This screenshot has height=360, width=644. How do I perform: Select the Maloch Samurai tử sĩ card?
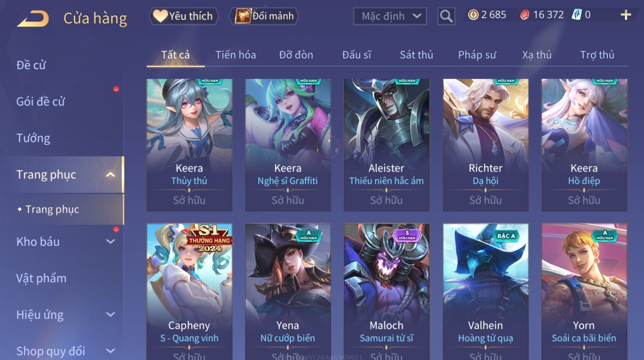(x=387, y=292)
